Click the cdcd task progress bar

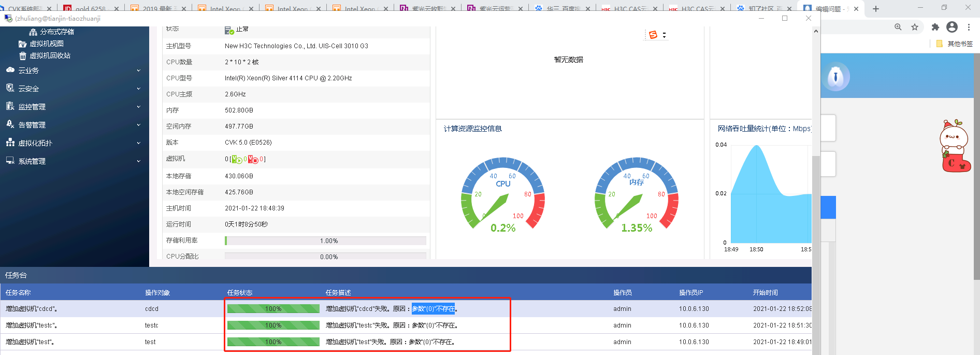(x=273, y=309)
